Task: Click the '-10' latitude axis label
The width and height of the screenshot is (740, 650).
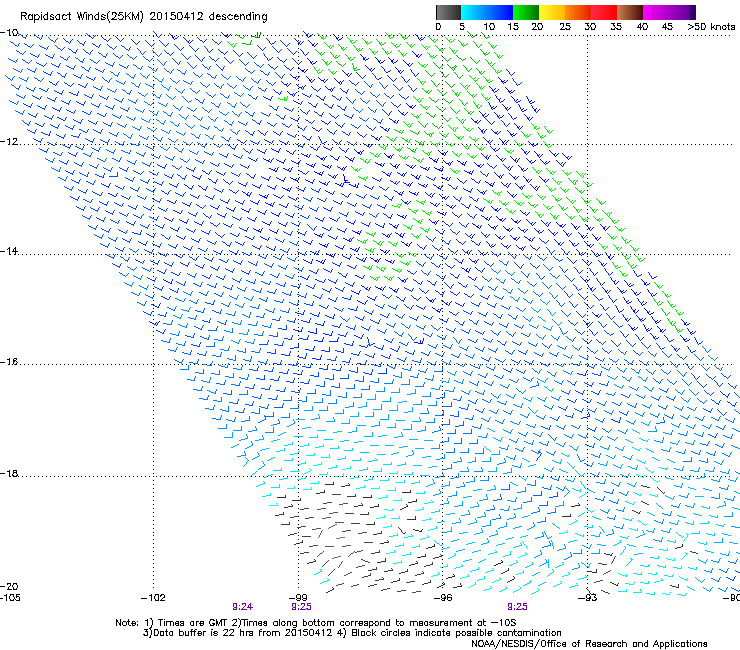Action: click(x=9, y=32)
